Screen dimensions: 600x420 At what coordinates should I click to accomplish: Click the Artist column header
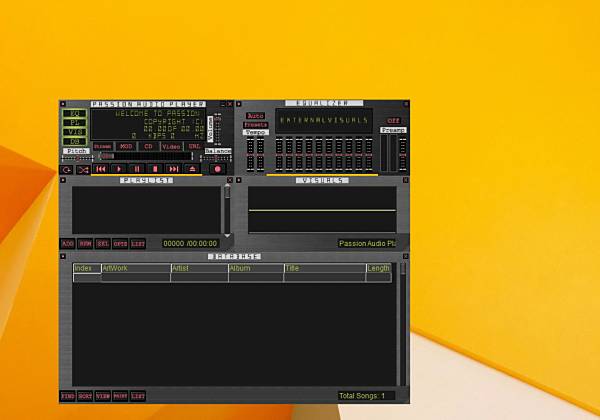[199, 268]
